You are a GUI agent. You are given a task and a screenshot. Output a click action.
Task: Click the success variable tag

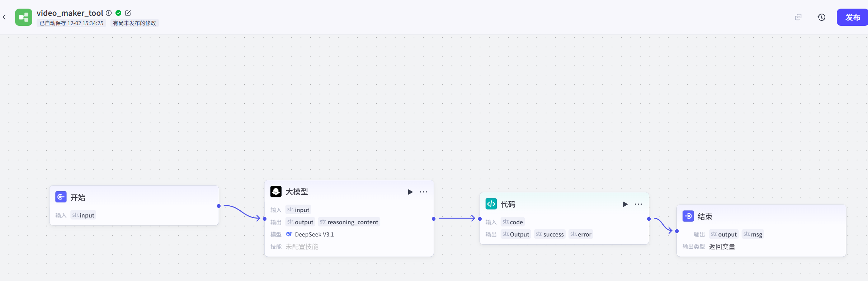pyautogui.click(x=550, y=234)
